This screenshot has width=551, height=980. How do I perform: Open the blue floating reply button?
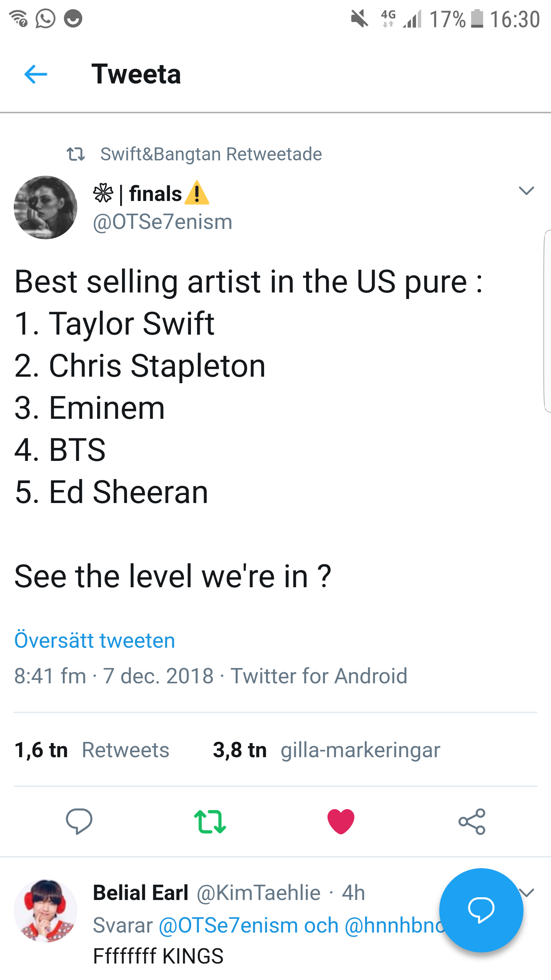481,910
